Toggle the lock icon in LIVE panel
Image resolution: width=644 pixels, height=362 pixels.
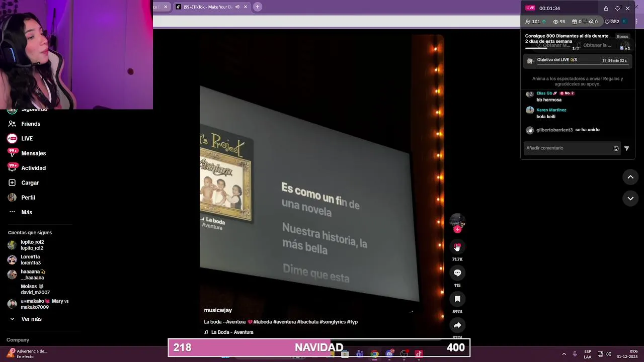606,8
